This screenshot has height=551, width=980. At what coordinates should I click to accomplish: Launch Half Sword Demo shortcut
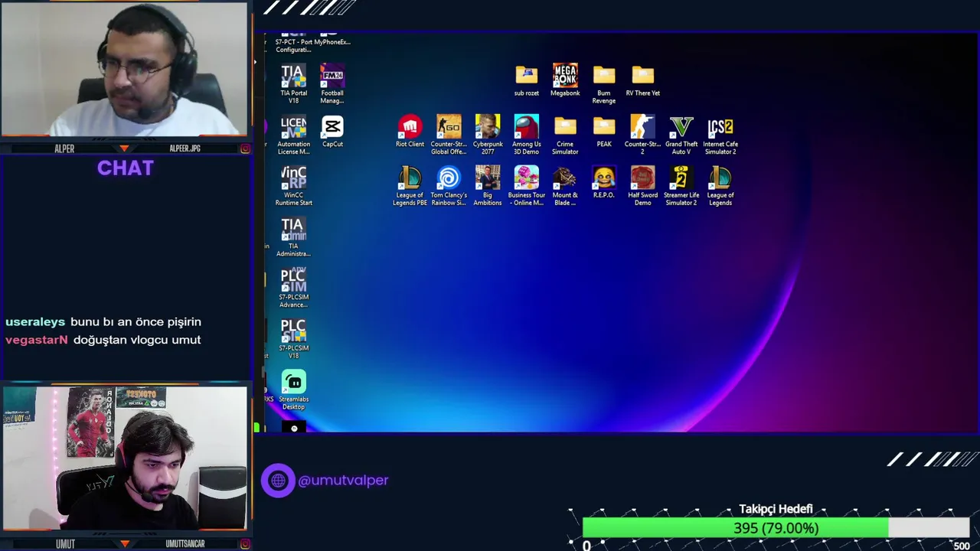642,186
